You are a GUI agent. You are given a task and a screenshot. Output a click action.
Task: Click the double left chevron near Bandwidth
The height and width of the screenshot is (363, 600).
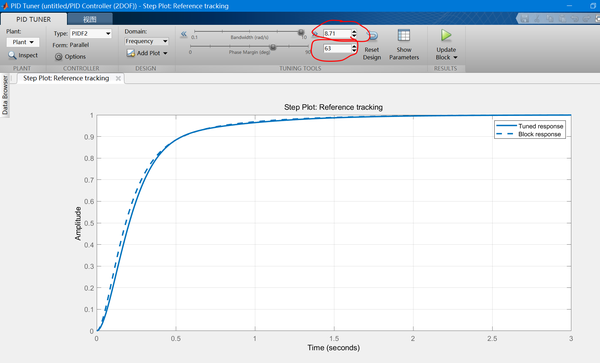(x=184, y=34)
